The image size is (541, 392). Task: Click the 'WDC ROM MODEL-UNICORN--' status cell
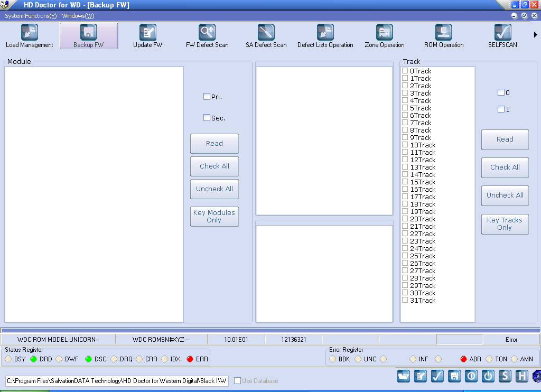pos(58,340)
